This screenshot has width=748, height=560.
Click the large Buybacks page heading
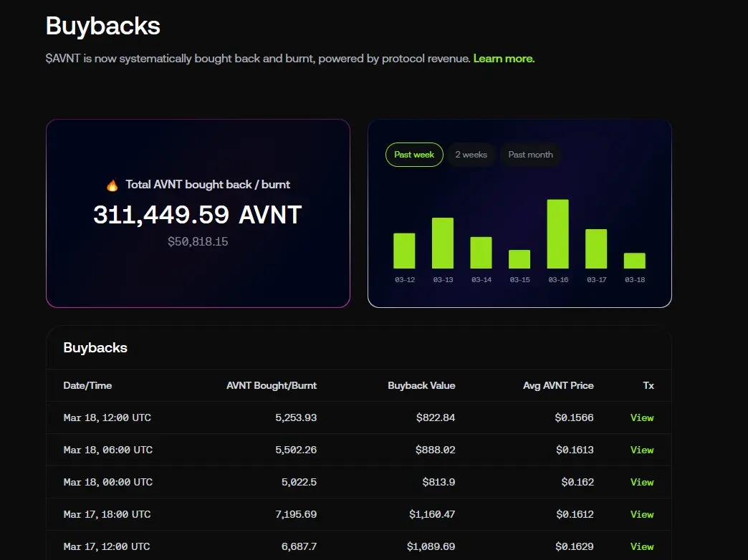103,26
